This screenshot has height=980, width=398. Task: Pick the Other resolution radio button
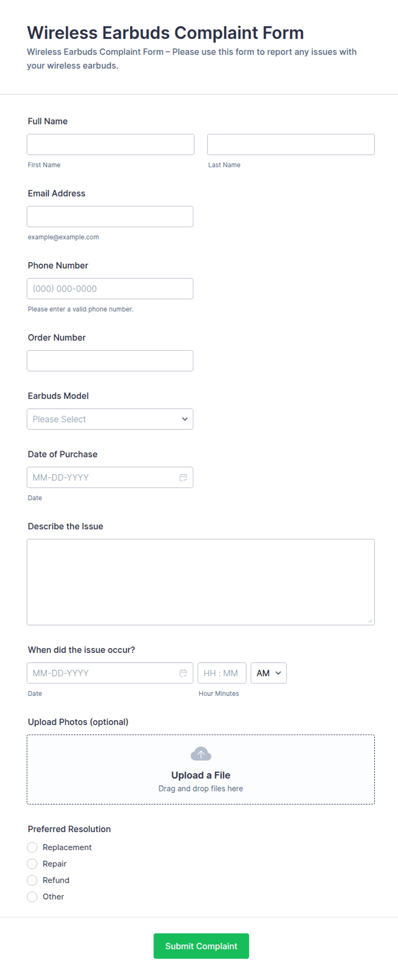[x=32, y=897]
